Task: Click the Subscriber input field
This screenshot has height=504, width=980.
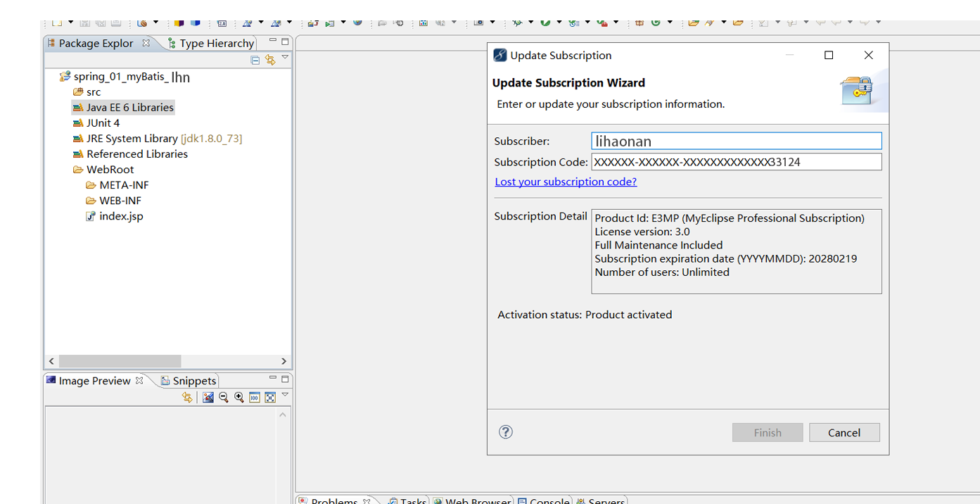Action: tap(737, 141)
